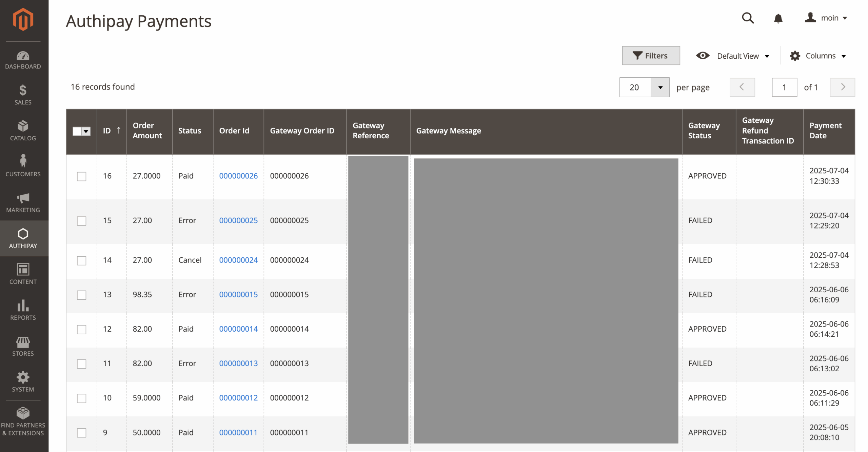Open order link 000000026
Viewport: 868px width, 452px height.
(238, 176)
